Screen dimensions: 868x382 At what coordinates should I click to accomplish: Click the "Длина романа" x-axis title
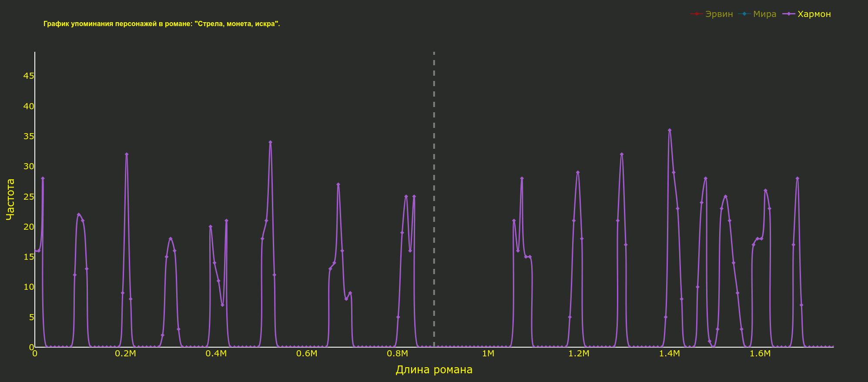coord(434,370)
